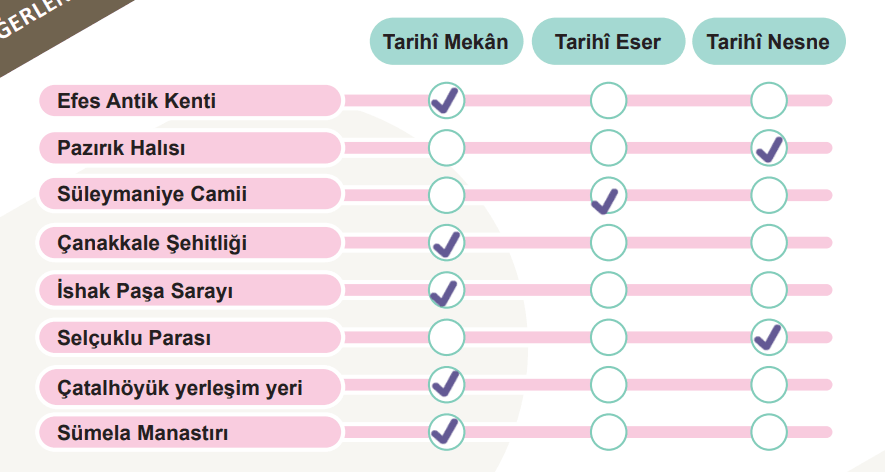Image resolution: width=885 pixels, height=472 pixels.
Task: Mark Pazırık Halısı as Tarihî Mekân
Action: click(446, 148)
